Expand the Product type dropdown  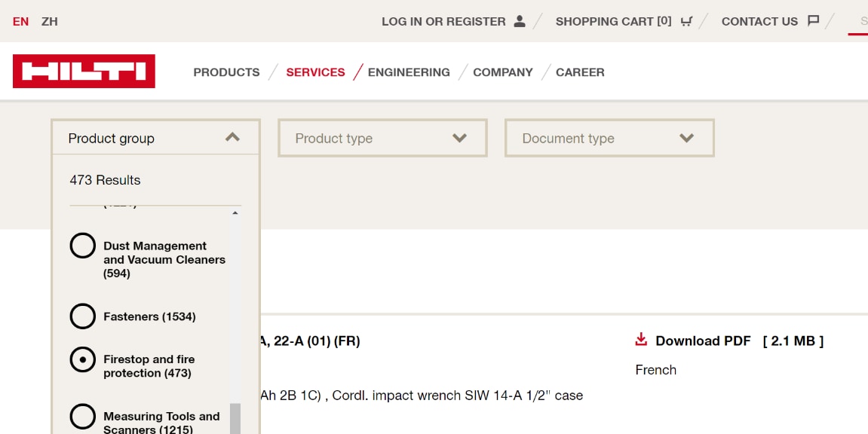point(382,138)
